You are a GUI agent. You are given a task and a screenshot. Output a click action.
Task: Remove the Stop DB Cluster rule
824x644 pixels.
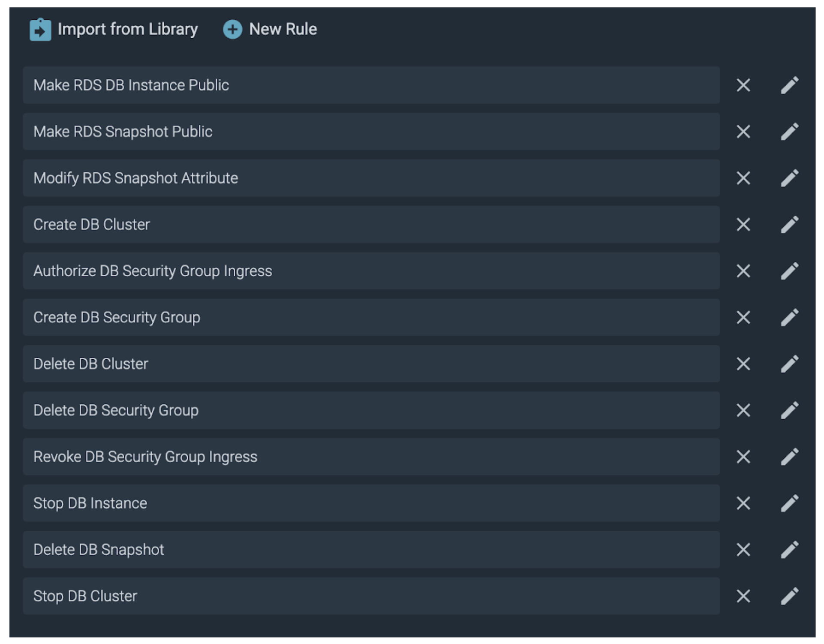click(x=743, y=596)
